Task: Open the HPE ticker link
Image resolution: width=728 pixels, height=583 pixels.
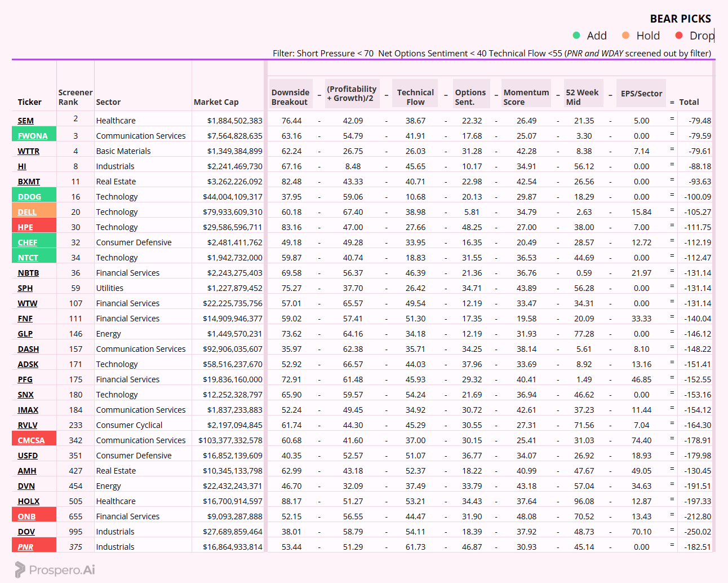Action: click(25, 227)
